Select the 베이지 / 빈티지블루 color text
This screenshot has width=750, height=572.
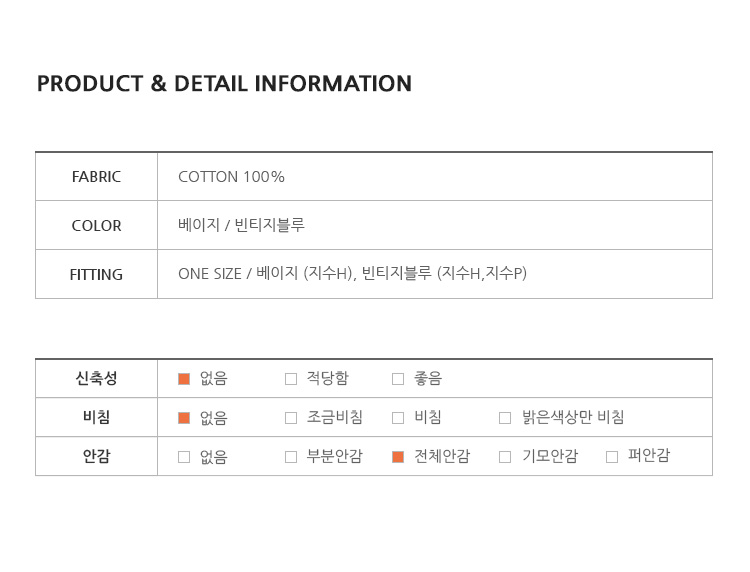[x=241, y=225]
